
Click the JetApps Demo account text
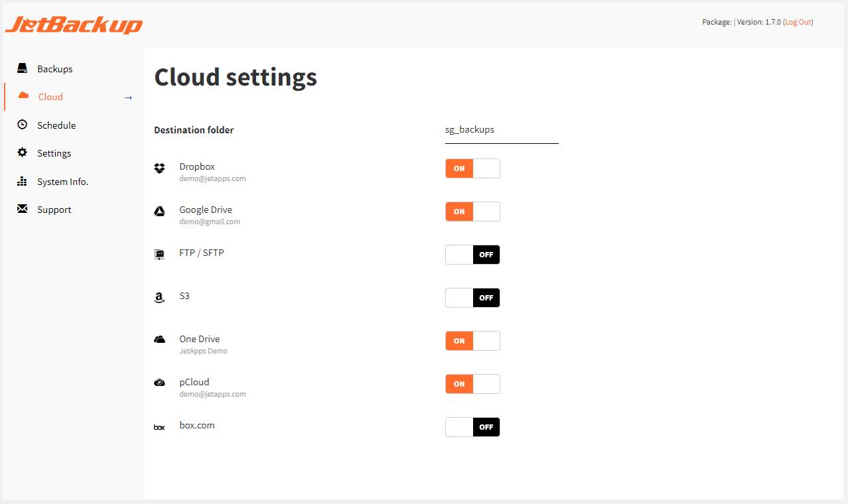coord(204,351)
